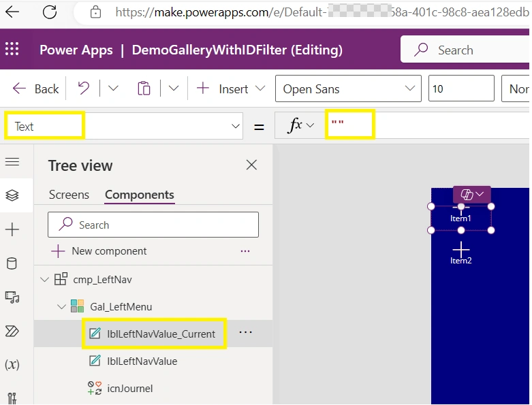
Task: Toggle the hamburger navigation menu
Action: click(x=12, y=162)
